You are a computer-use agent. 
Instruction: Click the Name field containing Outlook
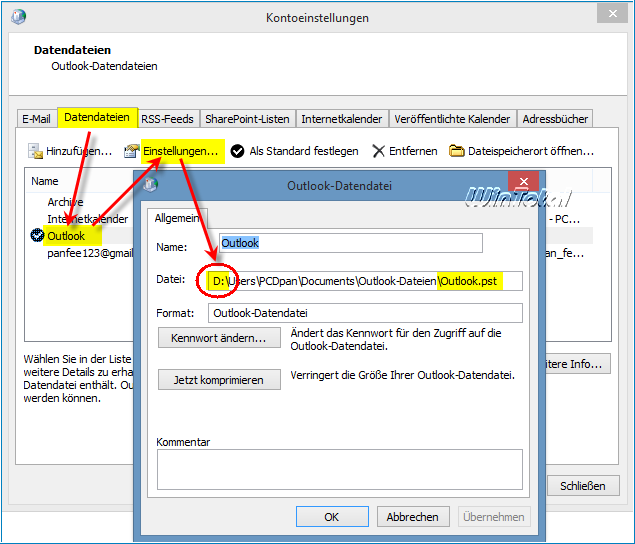pyautogui.click(x=351, y=243)
